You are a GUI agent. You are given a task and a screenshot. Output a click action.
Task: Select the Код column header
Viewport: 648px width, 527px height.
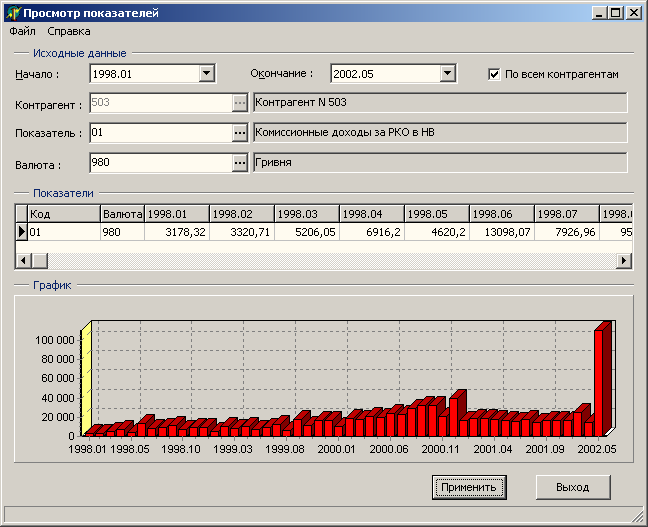click(64, 214)
